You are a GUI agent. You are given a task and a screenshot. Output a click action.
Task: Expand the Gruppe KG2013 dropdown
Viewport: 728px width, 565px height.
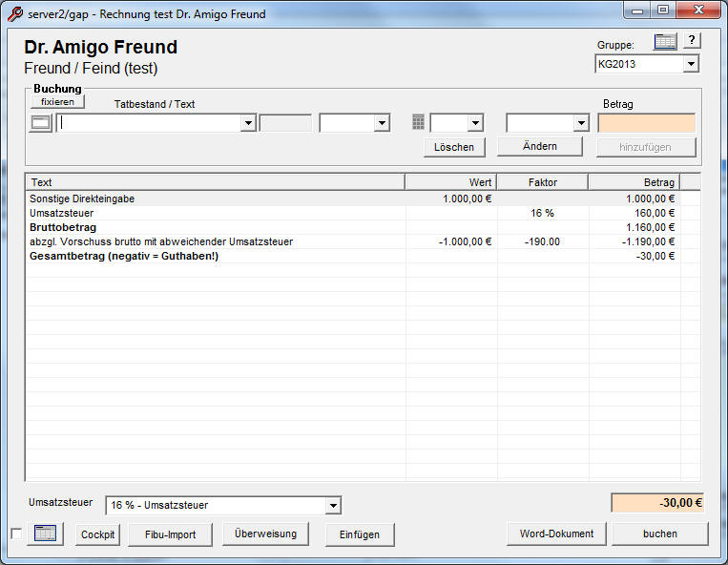691,64
